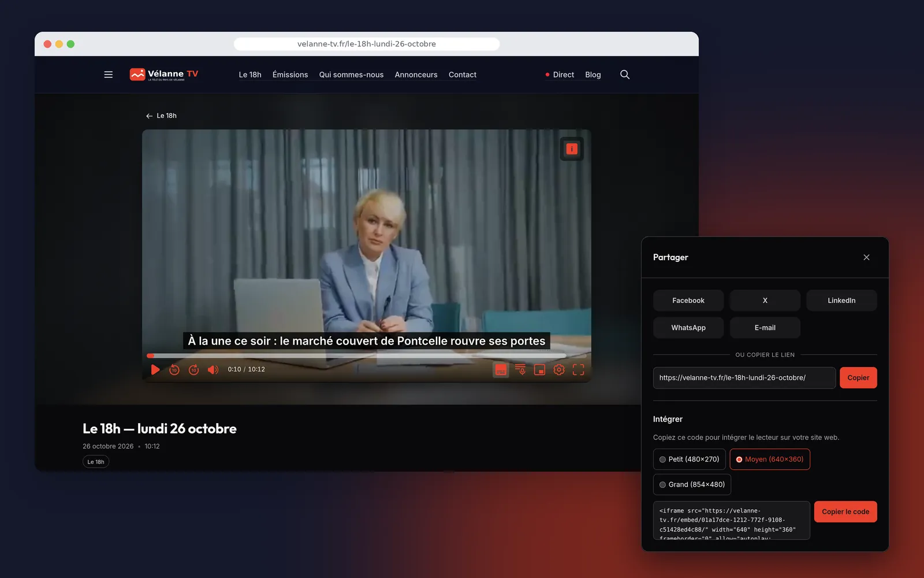Close the Partager panel
The height and width of the screenshot is (578, 924).
click(866, 257)
